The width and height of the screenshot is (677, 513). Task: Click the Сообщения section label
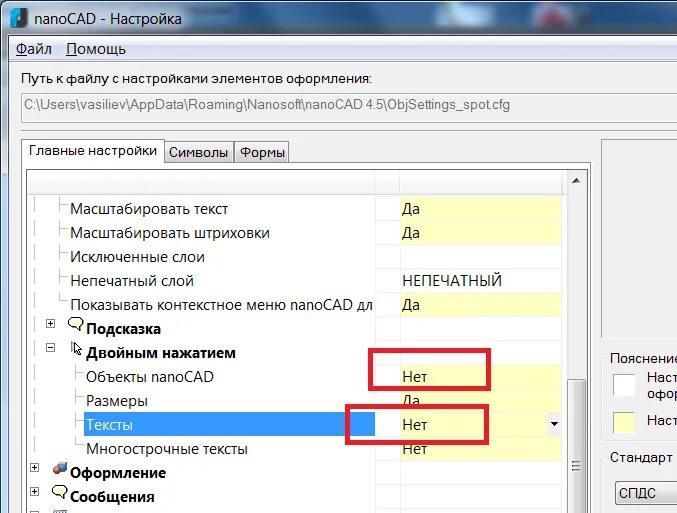pyautogui.click(x=112, y=497)
